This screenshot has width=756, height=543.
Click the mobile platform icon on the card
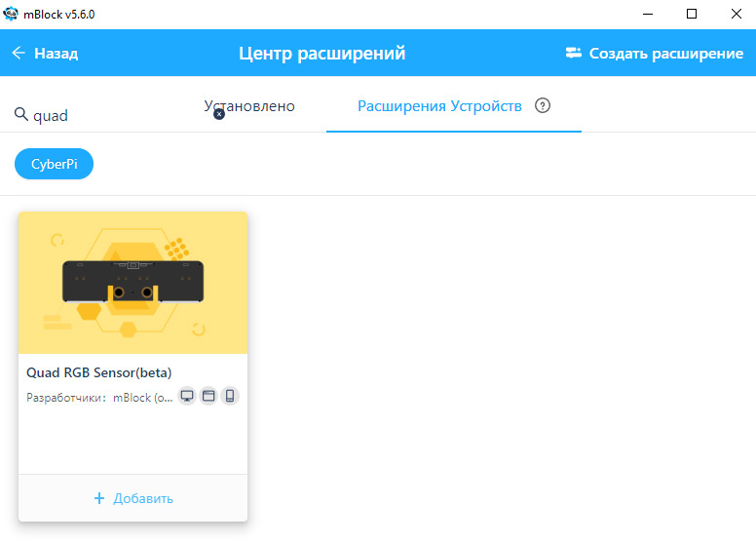click(230, 396)
